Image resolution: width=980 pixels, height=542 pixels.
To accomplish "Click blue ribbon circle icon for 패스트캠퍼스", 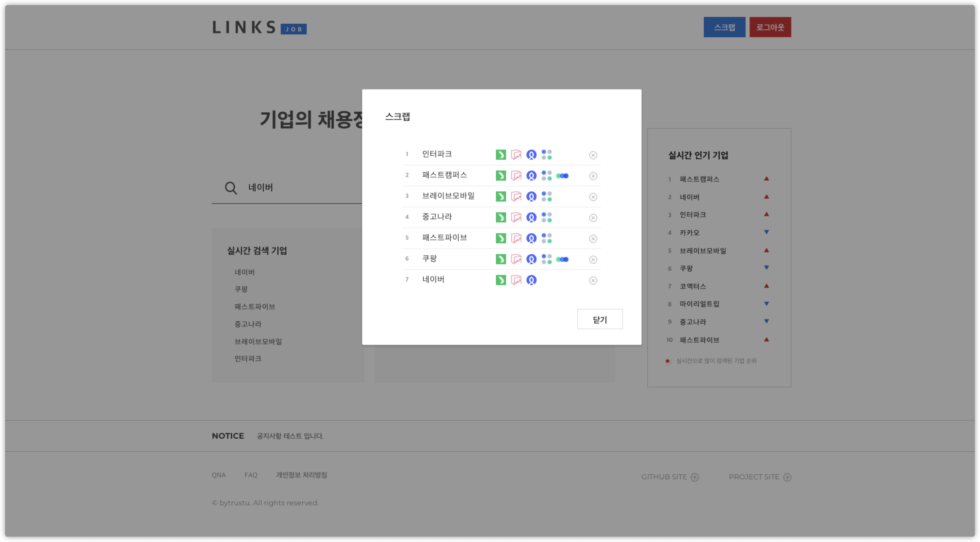I will 531,176.
